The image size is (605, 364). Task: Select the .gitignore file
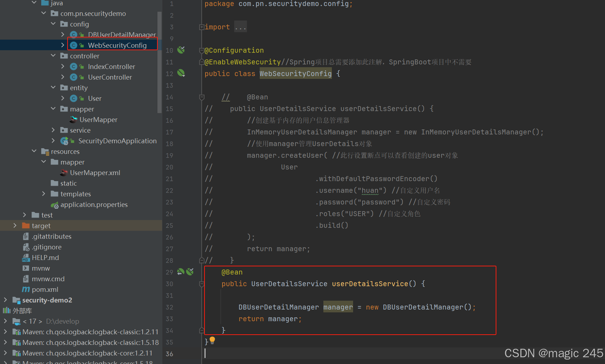[x=46, y=247]
